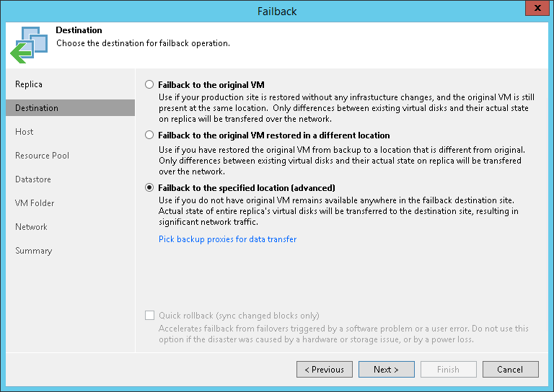Open the VM Folder step
This screenshot has height=392, width=554.
[x=35, y=203]
